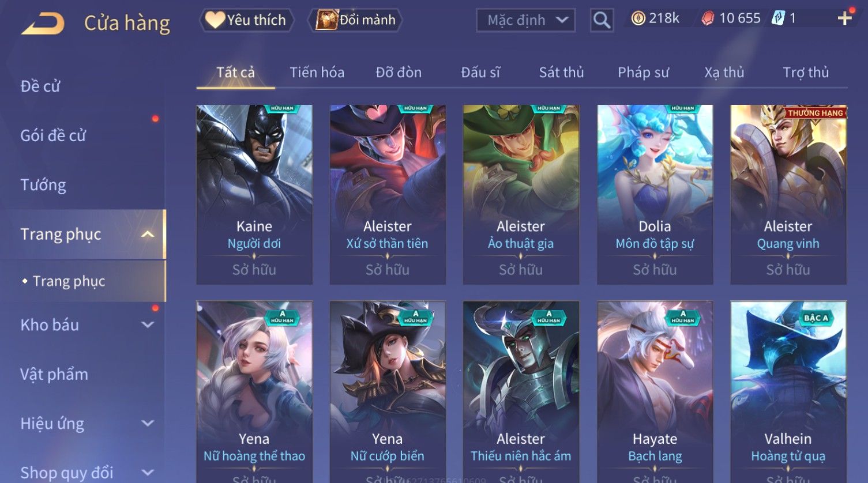Tap the gold coin balance icon

[x=638, y=18]
